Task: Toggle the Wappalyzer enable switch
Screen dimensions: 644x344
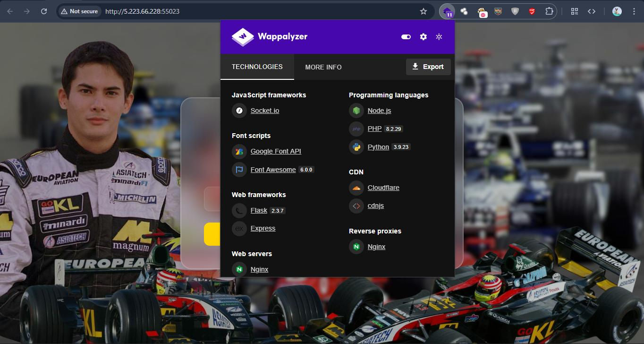Action: [x=406, y=37]
